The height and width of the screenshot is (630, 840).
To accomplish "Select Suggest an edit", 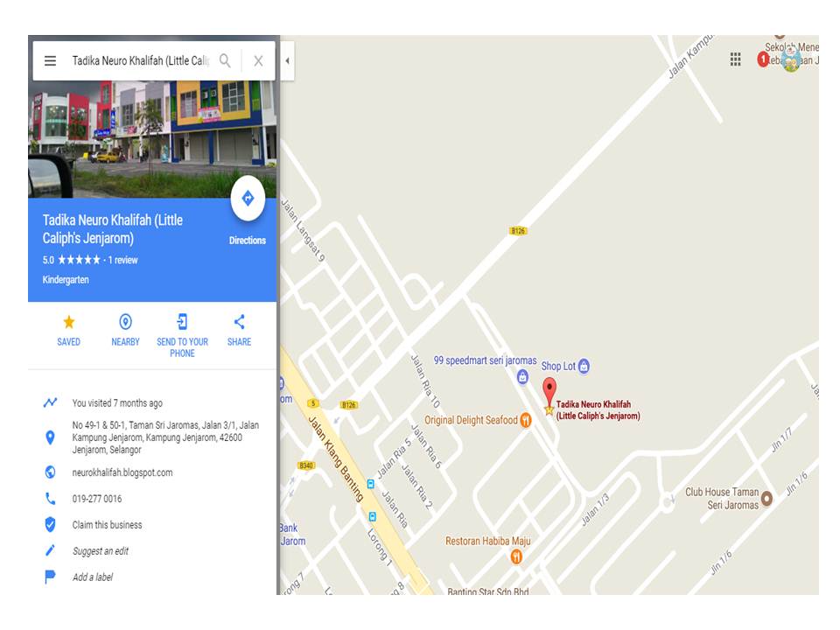I will point(100,551).
